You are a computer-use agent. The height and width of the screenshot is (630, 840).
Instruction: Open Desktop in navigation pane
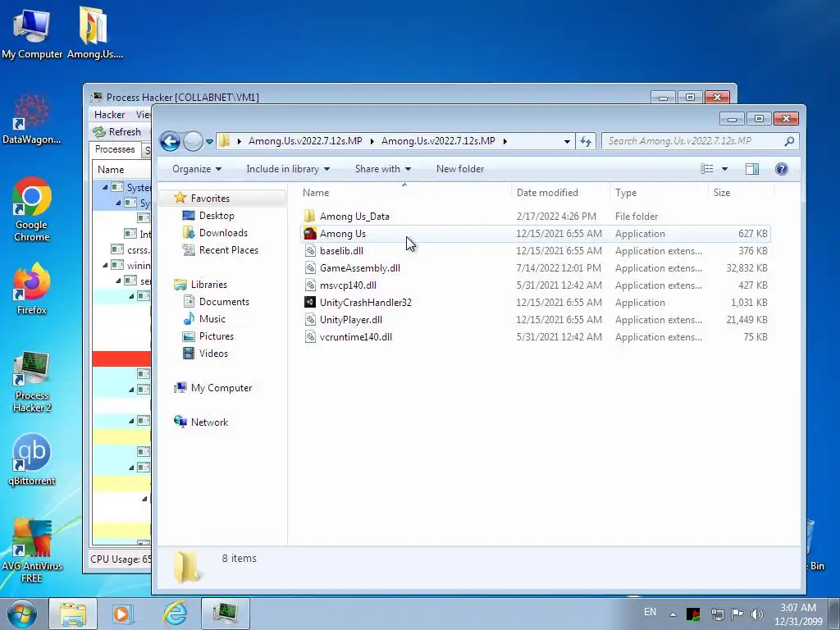coord(217,216)
